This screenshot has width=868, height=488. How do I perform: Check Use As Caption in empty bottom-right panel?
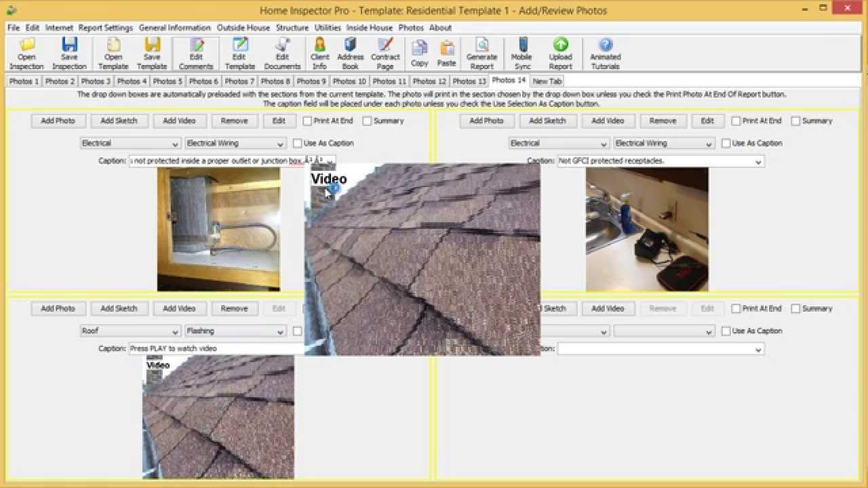click(726, 331)
